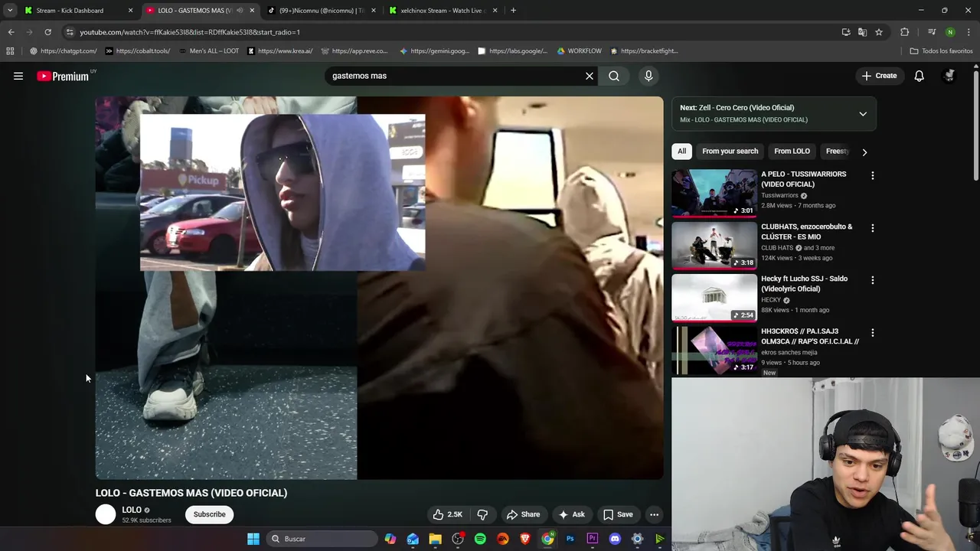The width and height of the screenshot is (980, 551).
Task: Open Photoshop from the taskbar
Action: pos(570,539)
